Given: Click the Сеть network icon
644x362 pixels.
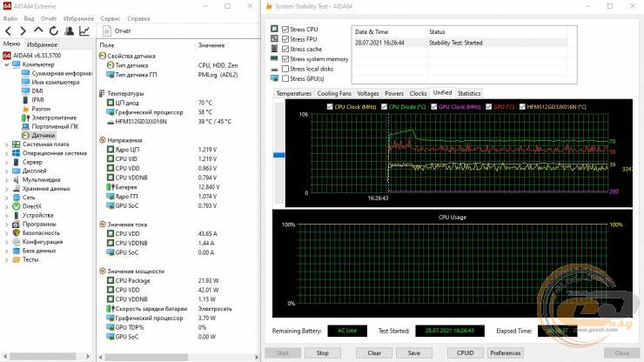Looking at the screenshot, I should point(16,198).
